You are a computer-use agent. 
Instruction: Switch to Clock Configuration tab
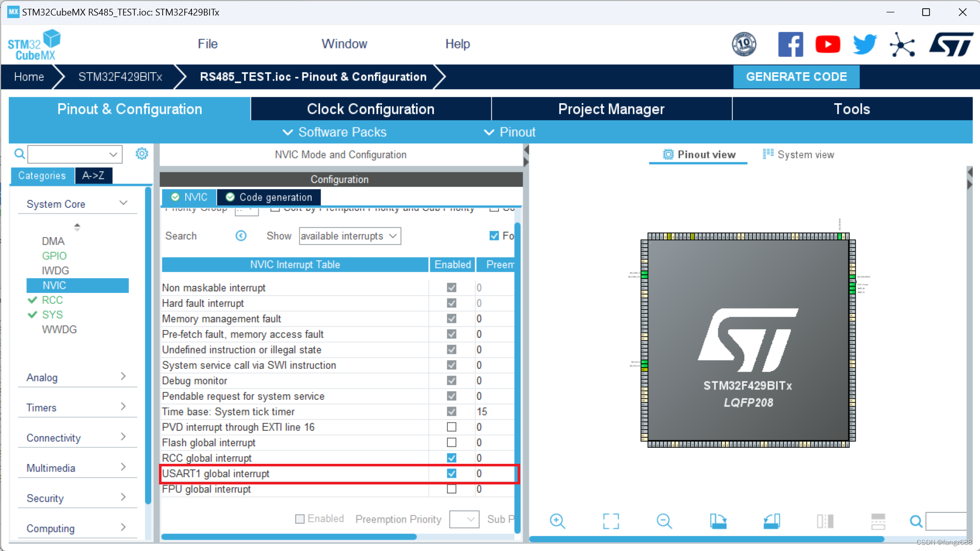(371, 109)
